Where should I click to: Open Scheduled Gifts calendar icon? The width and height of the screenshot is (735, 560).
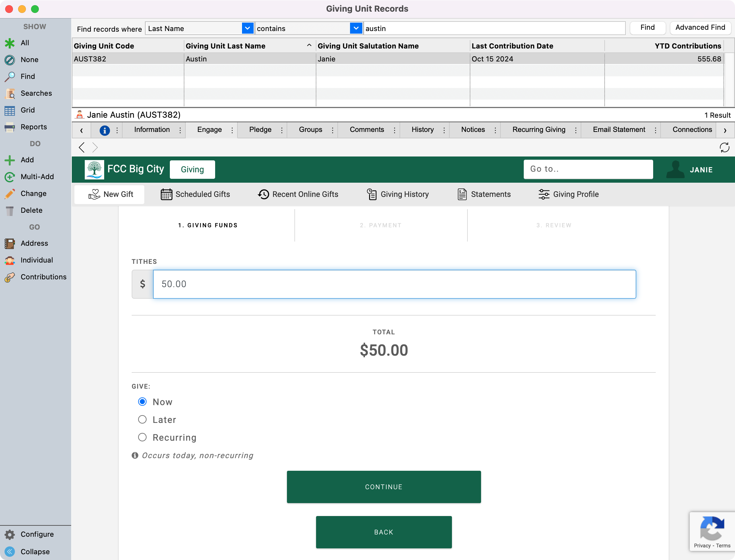[x=166, y=194]
